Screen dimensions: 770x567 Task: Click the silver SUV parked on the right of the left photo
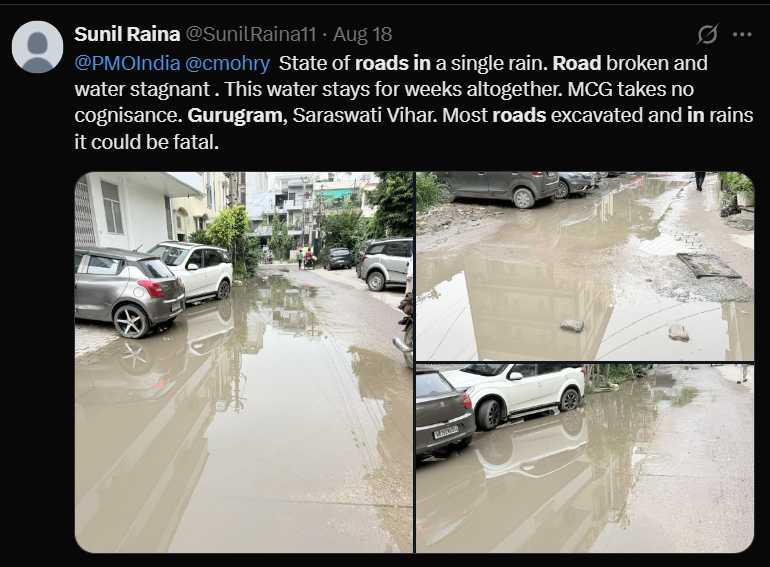[x=385, y=264]
